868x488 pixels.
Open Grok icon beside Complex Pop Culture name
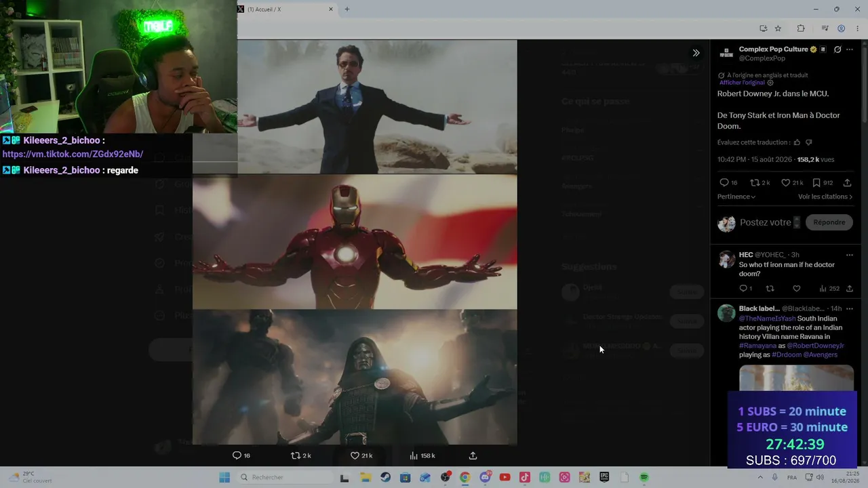[x=837, y=49]
